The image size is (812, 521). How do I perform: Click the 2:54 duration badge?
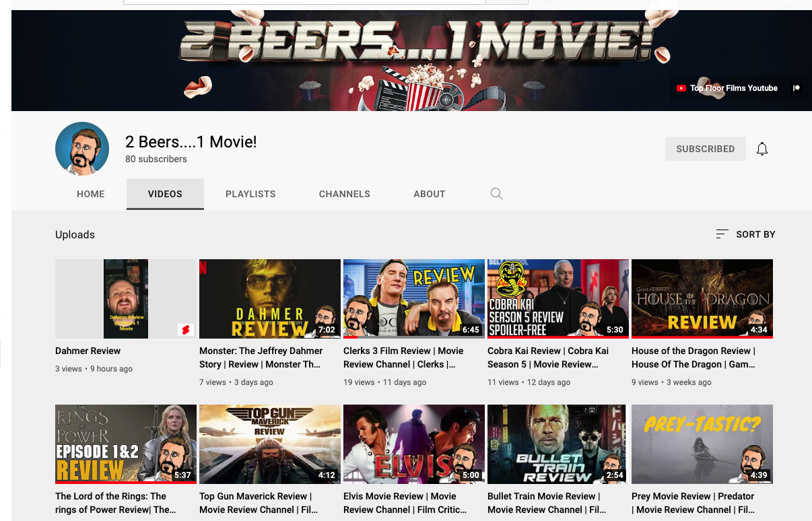pos(615,475)
